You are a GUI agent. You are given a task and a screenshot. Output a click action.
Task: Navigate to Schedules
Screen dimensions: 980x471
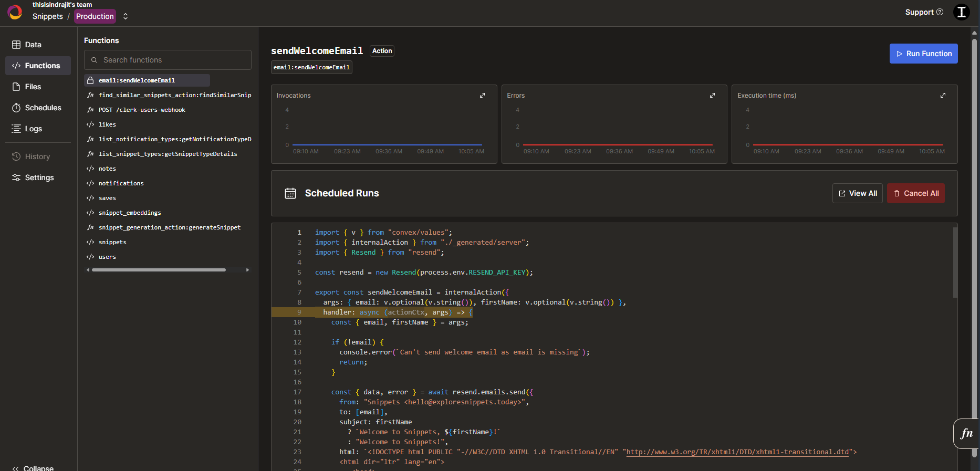(38, 108)
